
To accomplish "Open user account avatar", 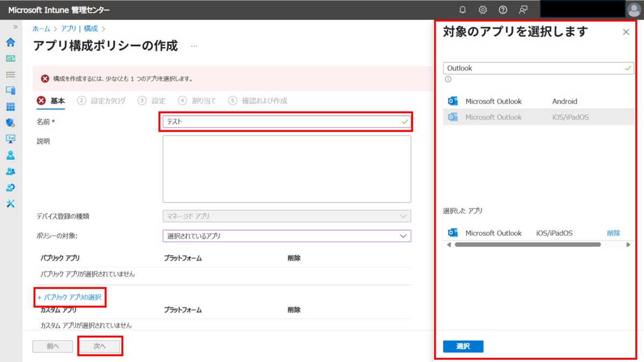I will point(634,10).
